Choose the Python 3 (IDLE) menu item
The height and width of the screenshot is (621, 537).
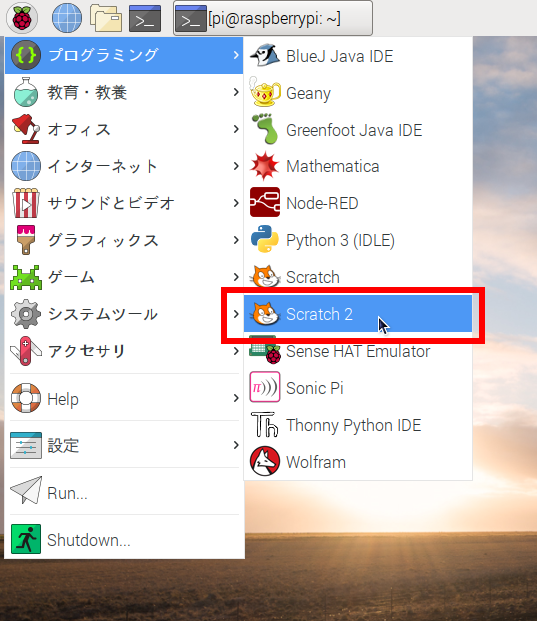tap(358, 240)
